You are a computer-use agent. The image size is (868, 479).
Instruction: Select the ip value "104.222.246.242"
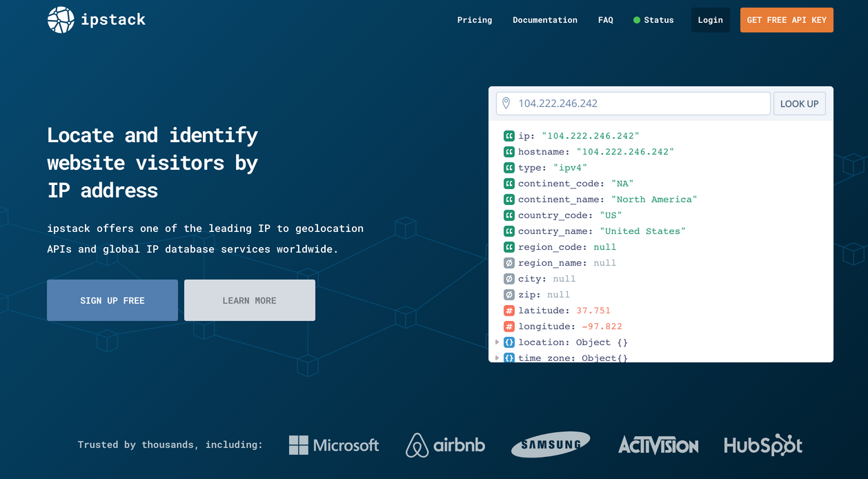pyautogui.click(x=591, y=136)
